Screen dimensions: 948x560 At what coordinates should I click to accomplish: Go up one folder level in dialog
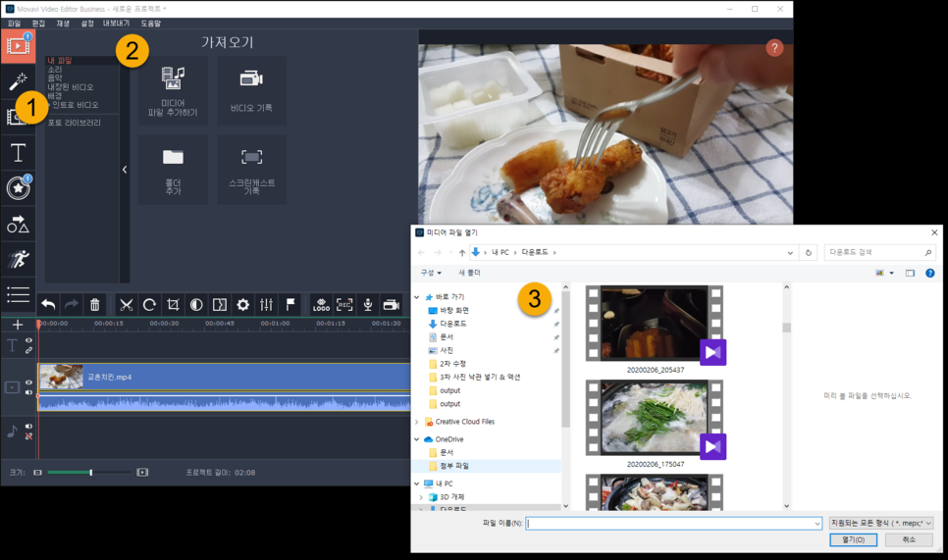point(462,252)
